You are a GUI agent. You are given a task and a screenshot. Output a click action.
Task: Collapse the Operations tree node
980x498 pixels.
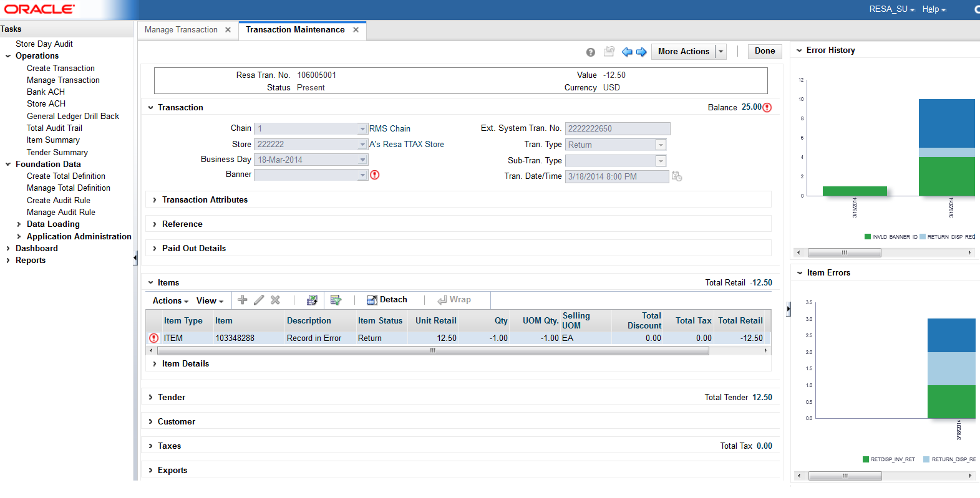click(8, 56)
